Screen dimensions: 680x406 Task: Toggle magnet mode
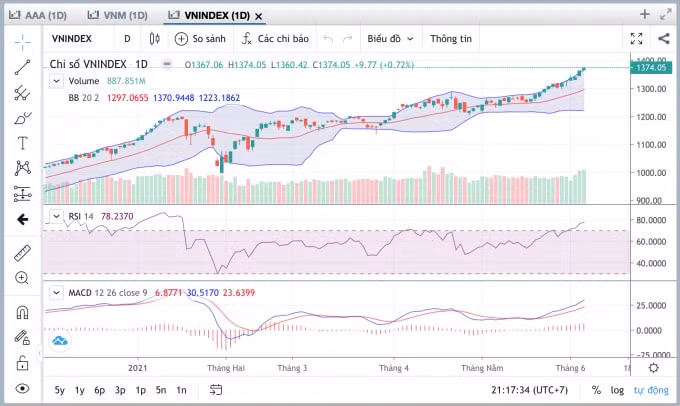pyautogui.click(x=22, y=312)
